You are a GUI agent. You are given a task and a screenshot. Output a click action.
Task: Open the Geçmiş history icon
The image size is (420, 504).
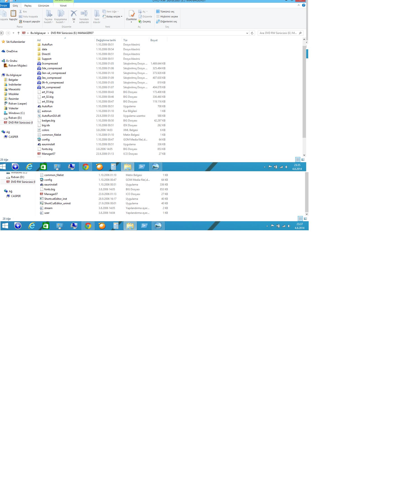click(140, 21)
